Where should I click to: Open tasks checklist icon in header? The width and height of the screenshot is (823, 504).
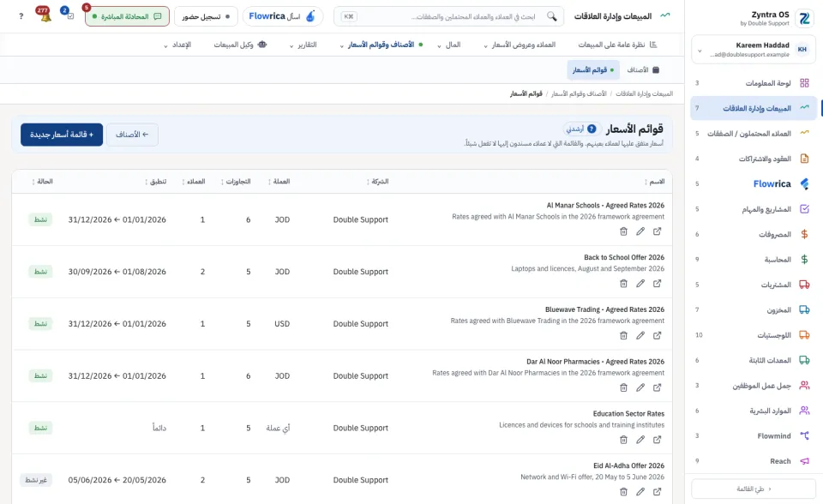(69, 15)
